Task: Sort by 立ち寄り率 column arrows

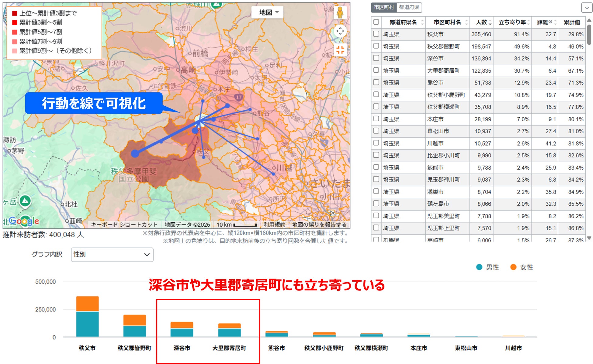Action: (x=529, y=22)
